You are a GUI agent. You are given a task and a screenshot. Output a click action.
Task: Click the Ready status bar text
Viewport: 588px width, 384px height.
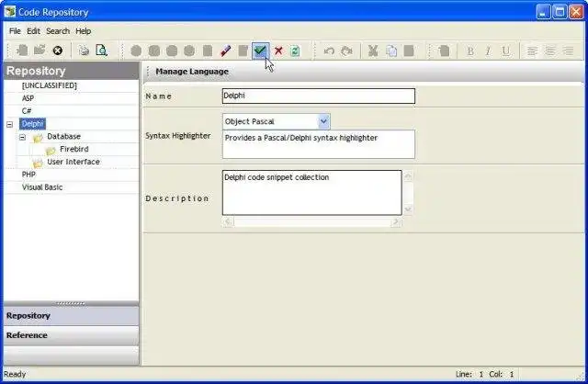coord(15,374)
